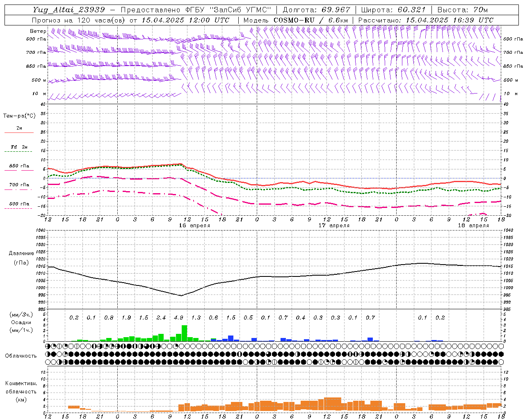Click the 'Ветер' wind panel label
The height and width of the screenshot is (420, 525).
tap(38, 31)
